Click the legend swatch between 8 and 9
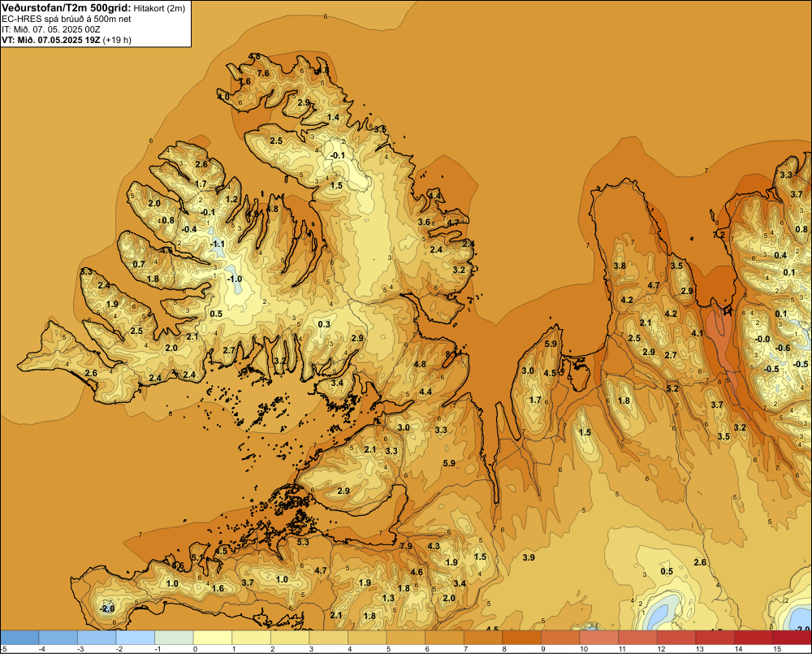 [522, 638]
